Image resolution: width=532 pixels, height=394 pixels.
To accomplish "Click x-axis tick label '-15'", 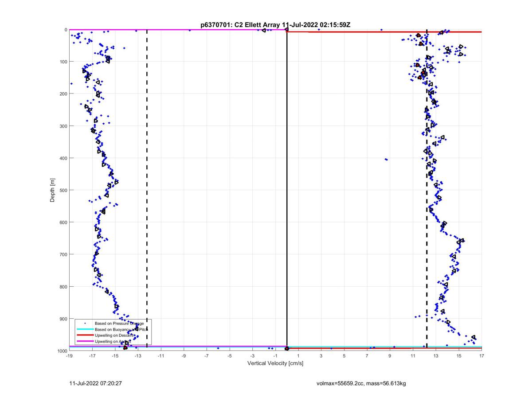I will click(x=115, y=356).
